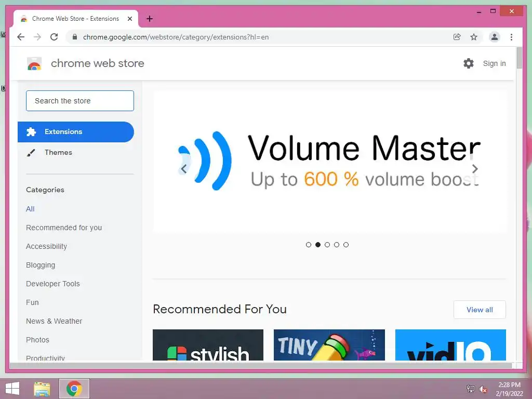Open the network icon in system tray

point(471,389)
